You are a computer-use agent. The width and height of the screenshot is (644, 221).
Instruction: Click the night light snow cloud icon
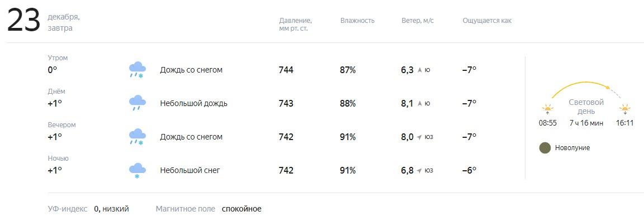(x=137, y=171)
